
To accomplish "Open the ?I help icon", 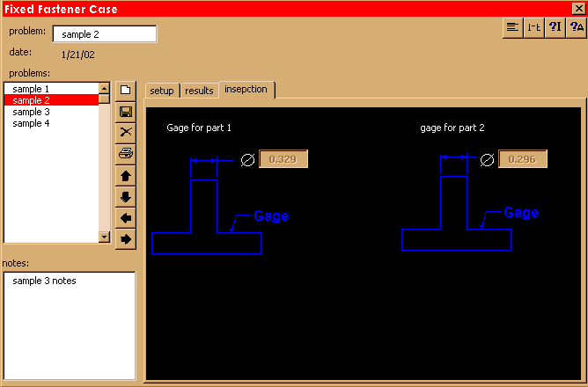I will tap(555, 27).
